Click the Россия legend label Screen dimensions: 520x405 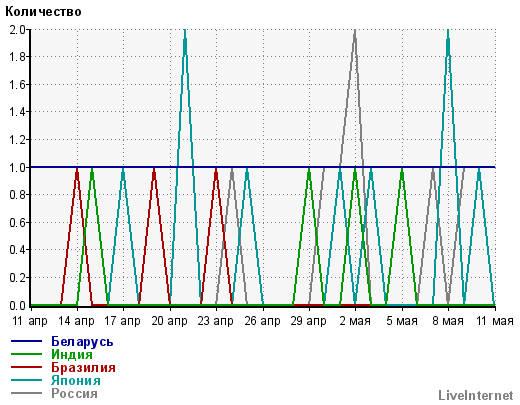point(74,393)
